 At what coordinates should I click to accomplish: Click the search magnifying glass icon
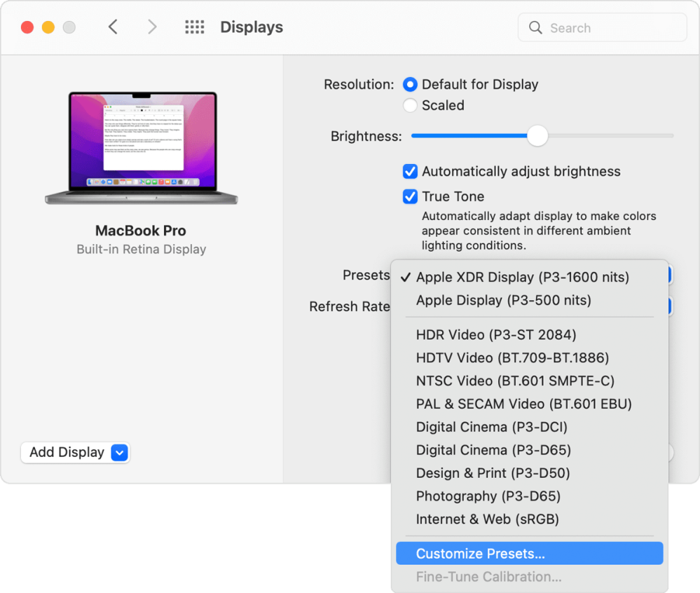click(536, 28)
